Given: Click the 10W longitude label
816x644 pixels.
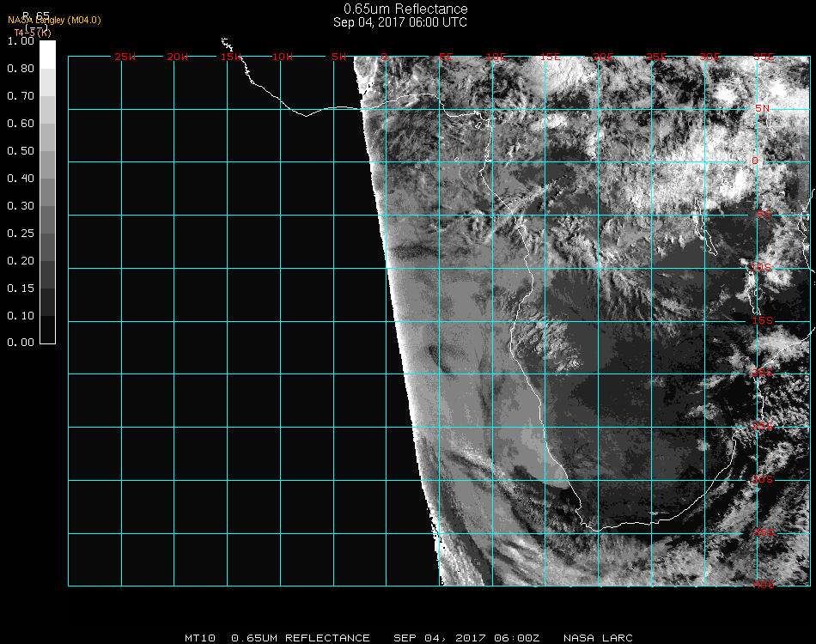Looking at the screenshot, I should pyautogui.click(x=283, y=57).
